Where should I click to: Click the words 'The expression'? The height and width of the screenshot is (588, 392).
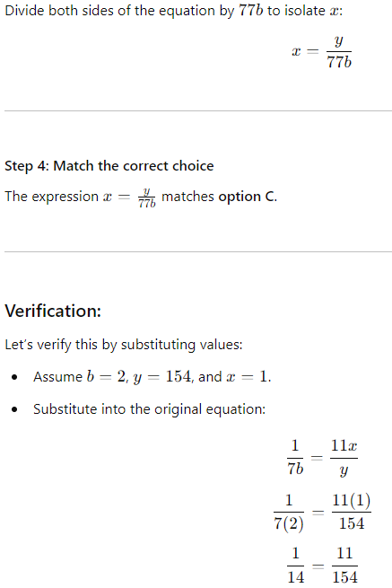point(51,197)
